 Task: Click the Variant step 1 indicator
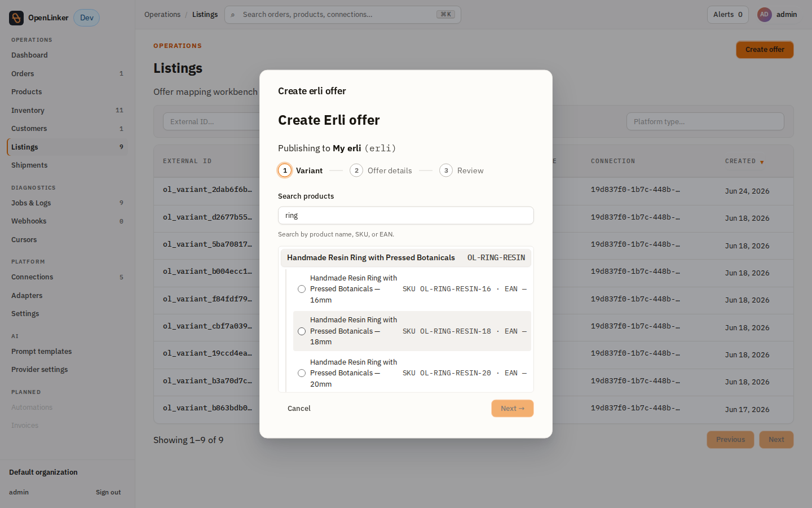[301, 170]
